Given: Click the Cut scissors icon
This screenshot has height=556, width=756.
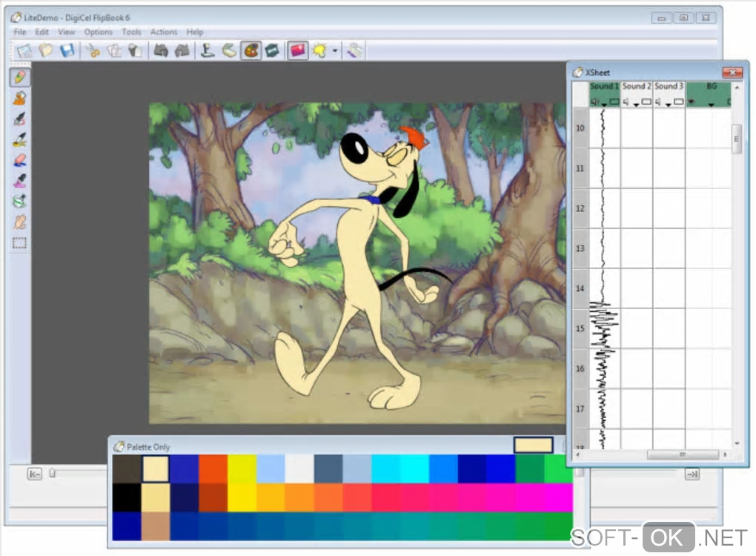Looking at the screenshot, I should [93, 50].
